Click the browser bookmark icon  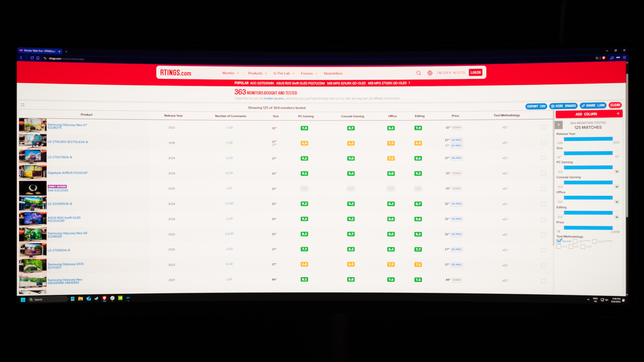click(x=38, y=58)
